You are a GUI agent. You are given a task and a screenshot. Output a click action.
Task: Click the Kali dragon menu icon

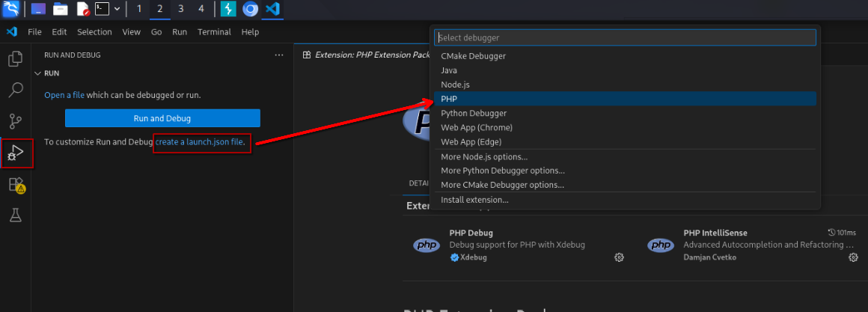coord(10,9)
